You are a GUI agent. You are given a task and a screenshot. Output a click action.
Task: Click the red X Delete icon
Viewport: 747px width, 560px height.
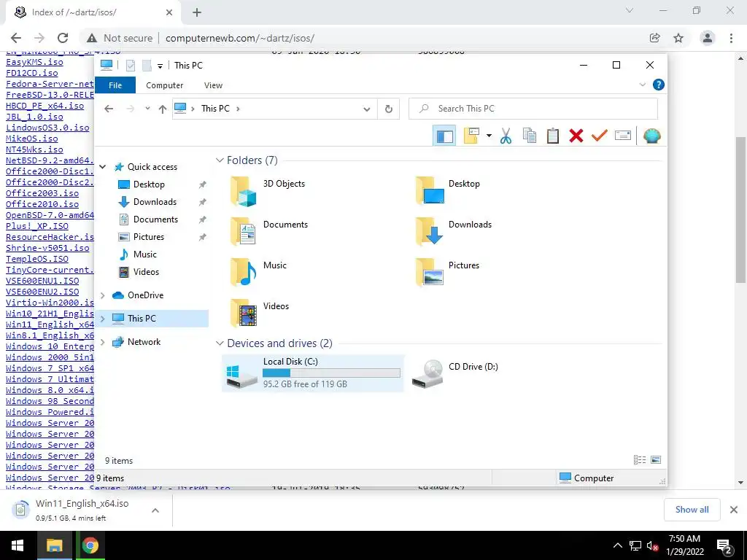pyautogui.click(x=576, y=136)
